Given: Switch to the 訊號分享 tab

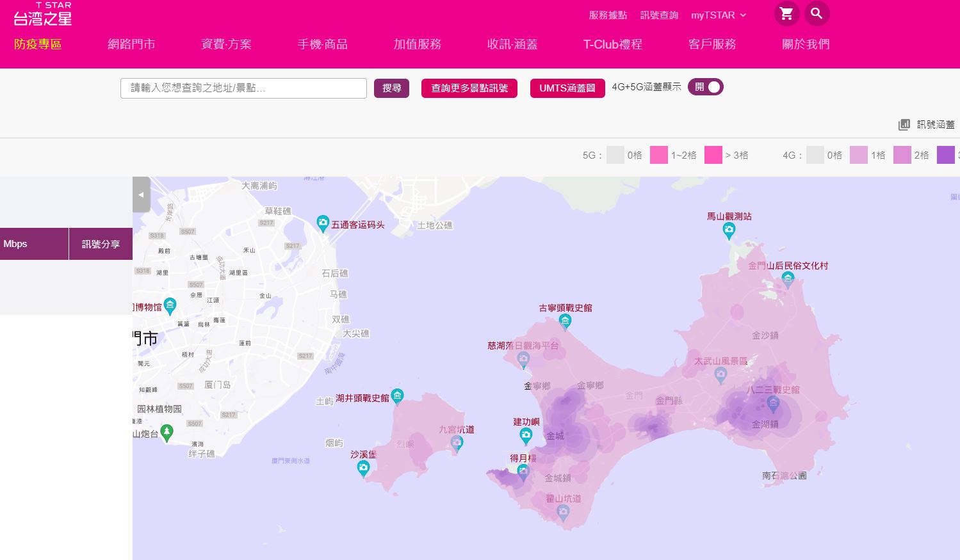Looking at the screenshot, I should 101,244.
